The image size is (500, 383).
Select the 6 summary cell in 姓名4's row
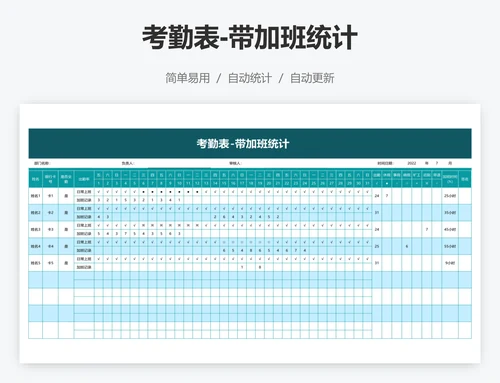(407, 246)
